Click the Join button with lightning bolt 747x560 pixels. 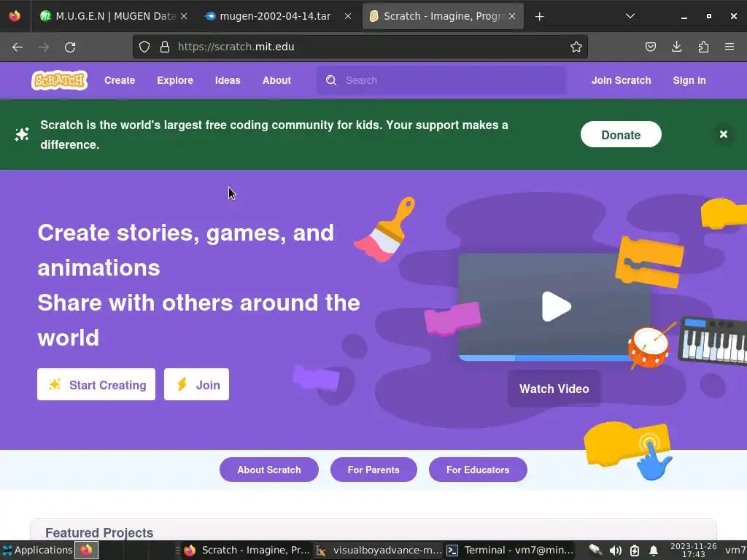[x=197, y=384]
